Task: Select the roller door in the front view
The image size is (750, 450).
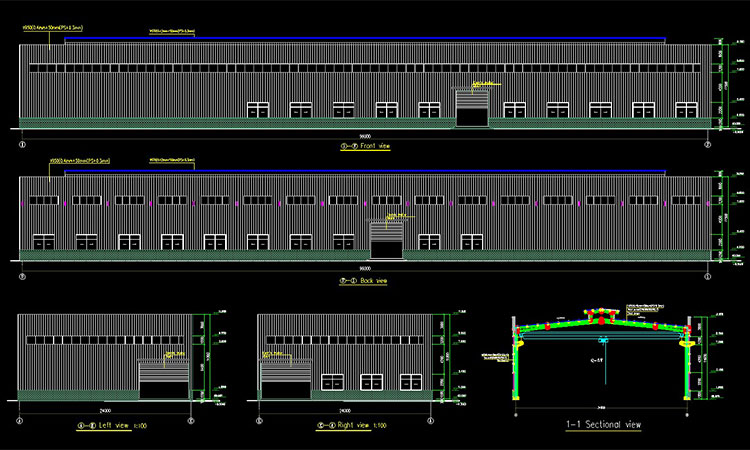Action: (x=472, y=108)
